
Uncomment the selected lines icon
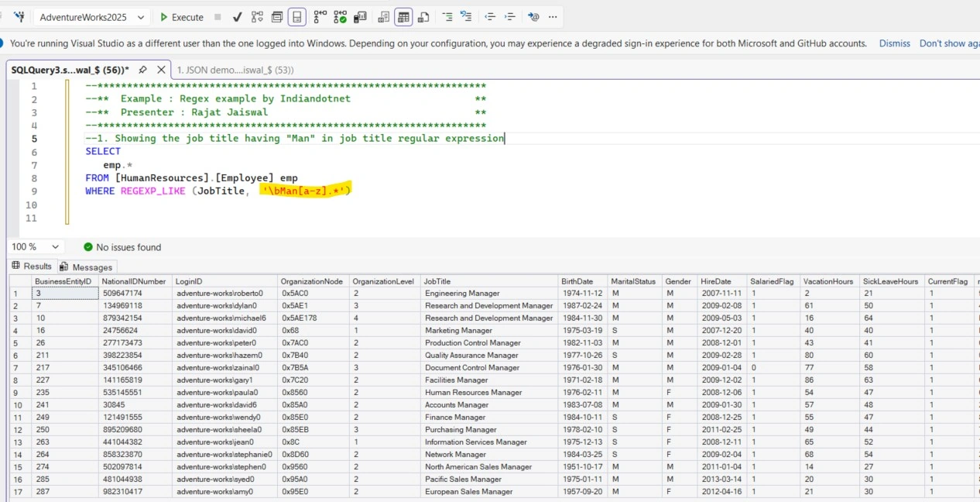point(466,17)
